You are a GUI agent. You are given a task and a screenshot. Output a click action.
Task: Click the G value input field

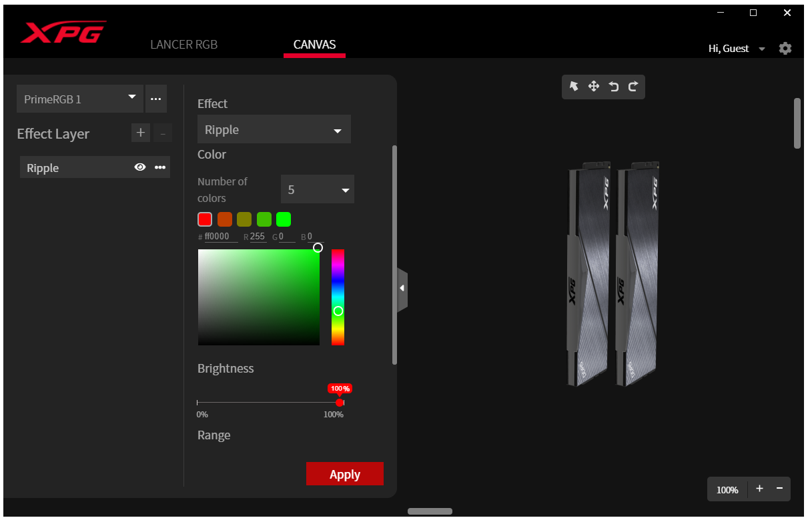point(287,237)
